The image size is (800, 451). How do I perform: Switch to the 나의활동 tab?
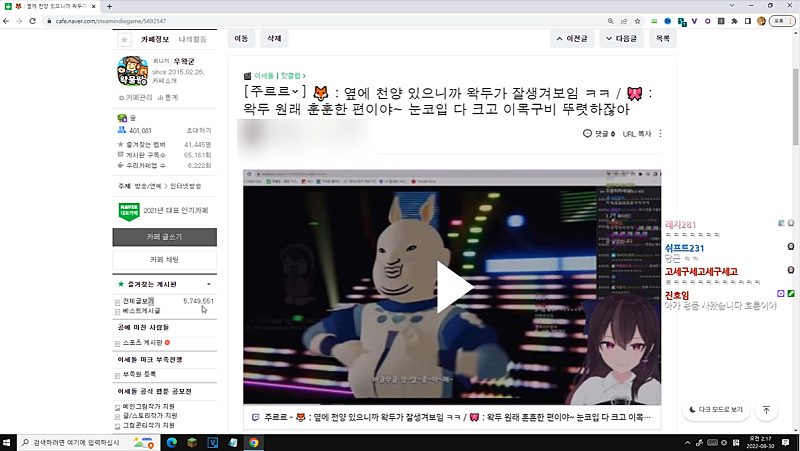point(193,40)
